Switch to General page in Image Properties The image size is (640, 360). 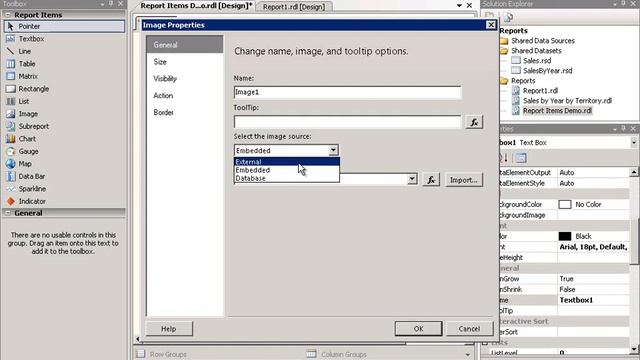point(184,45)
